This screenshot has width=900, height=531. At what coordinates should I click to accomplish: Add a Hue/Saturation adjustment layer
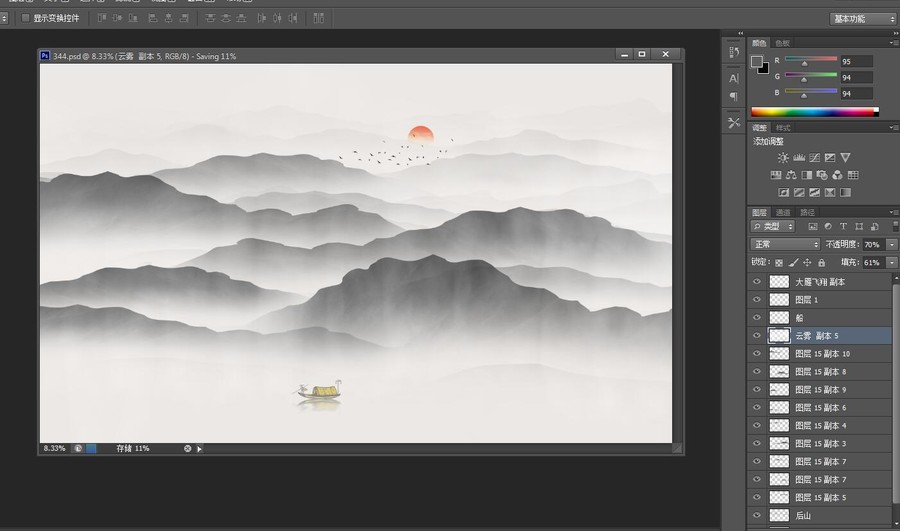click(x=775, y=175)
